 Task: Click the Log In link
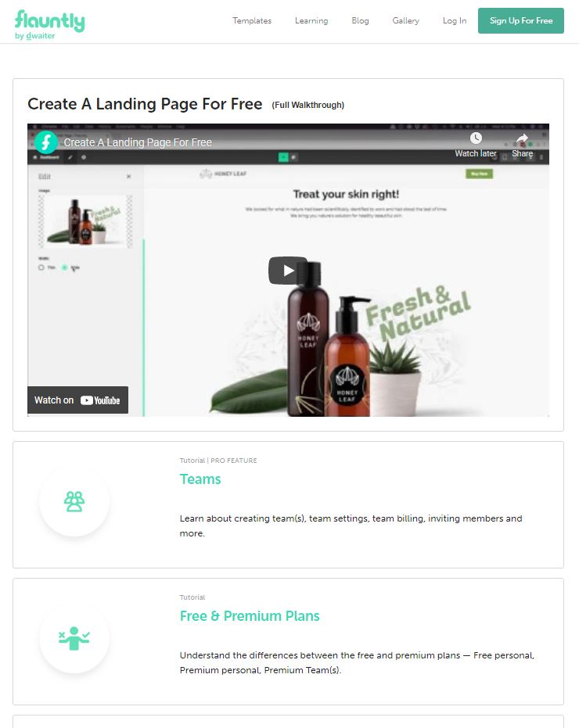click(x=455, y=20)
